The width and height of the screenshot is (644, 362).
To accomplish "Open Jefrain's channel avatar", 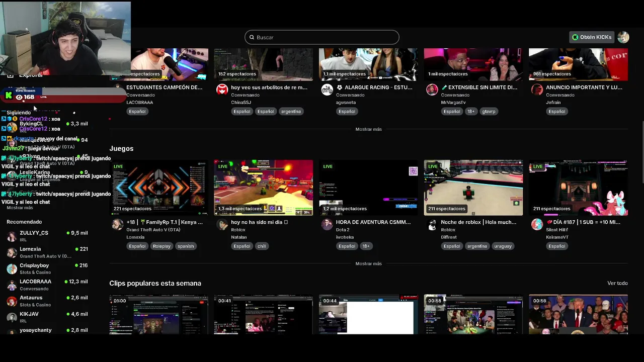I will pyautogui.click(x=537, y=89).
